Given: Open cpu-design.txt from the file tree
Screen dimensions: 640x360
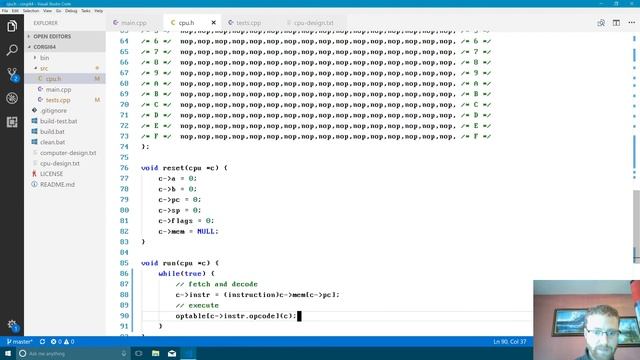Looking at the screenshot, I should tap(65, 163).
